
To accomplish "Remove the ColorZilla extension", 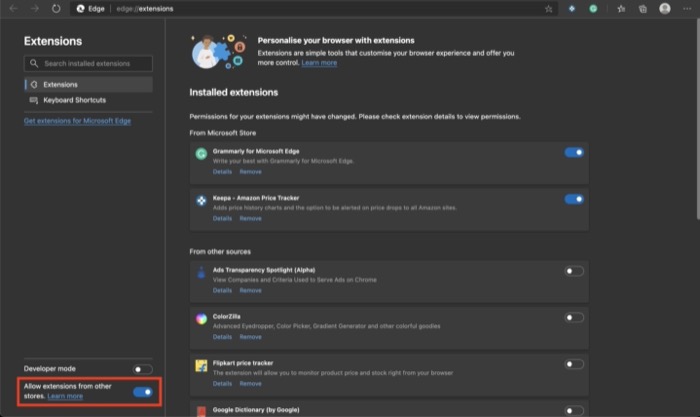I will coord(250,337).
